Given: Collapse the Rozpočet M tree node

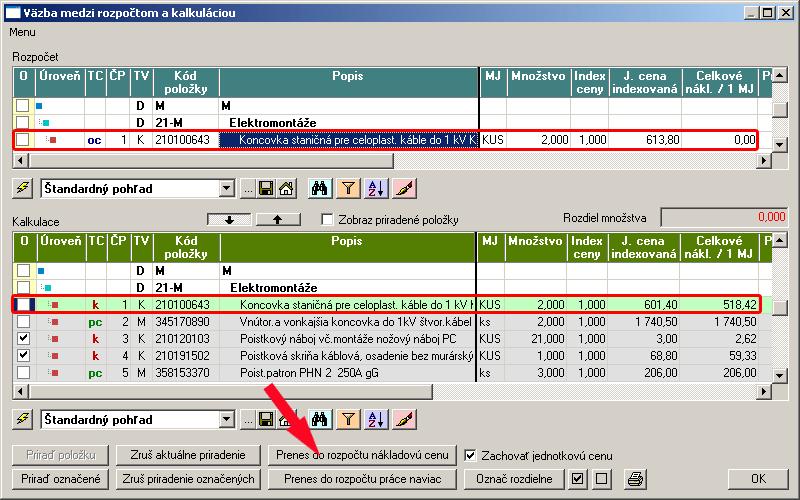Looking at the screenshot, I should (x=39, y=106).
